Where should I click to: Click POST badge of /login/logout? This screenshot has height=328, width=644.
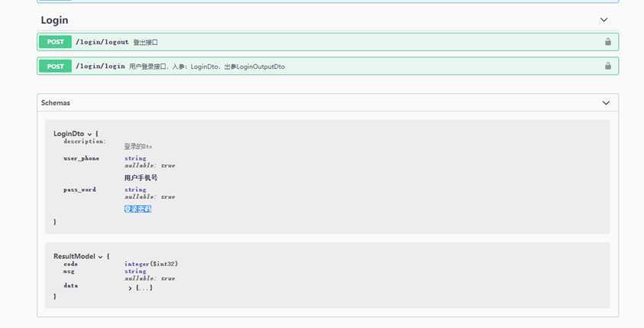(x=56, y=42)
